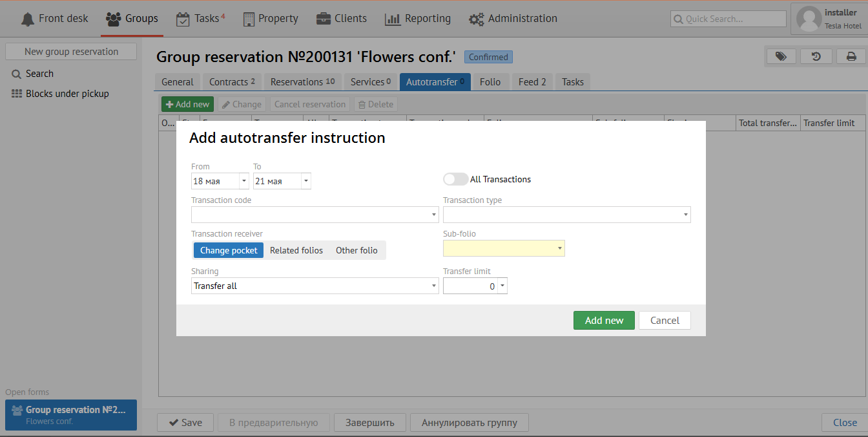The image size is (868, 437).
Task: Click the Search magnifier in sidebar
Action: click(17, 74)
